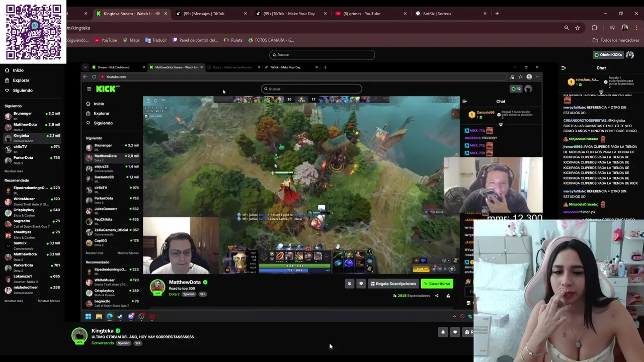Open the YouTube bookmark
Screen dimensions: 644x362
(106, 40)
